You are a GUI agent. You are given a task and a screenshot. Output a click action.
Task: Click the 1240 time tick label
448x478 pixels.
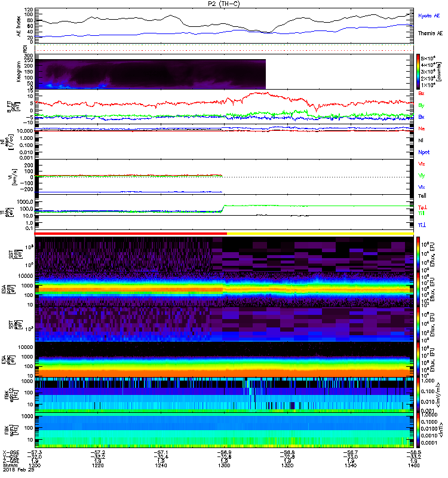coord(161,465)
